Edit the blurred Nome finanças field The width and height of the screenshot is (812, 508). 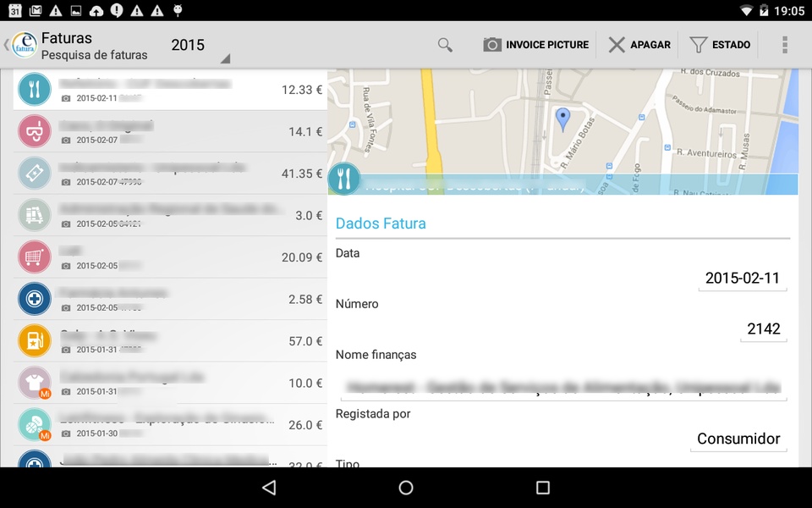(563, 387)
